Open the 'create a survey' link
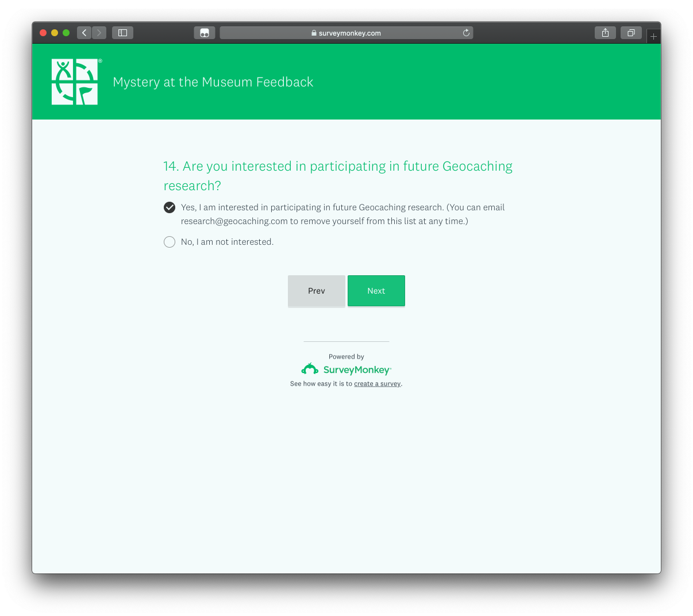 (377, 384)
